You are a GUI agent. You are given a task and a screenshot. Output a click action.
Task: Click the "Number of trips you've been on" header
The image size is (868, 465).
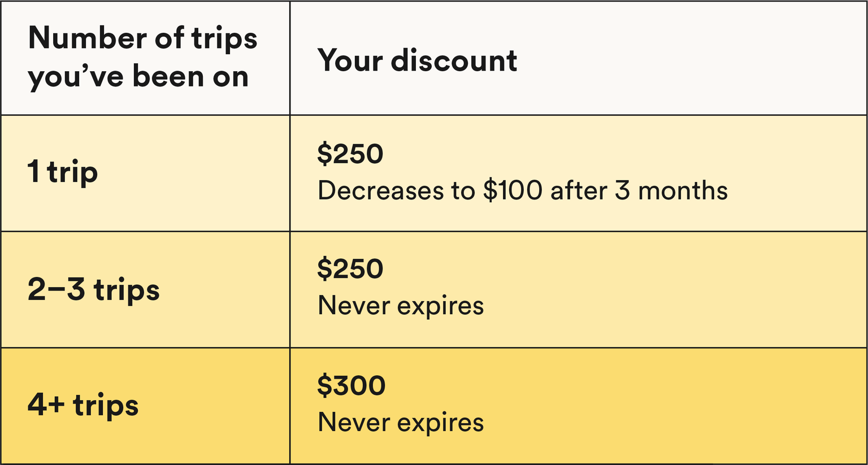point(142,57)
